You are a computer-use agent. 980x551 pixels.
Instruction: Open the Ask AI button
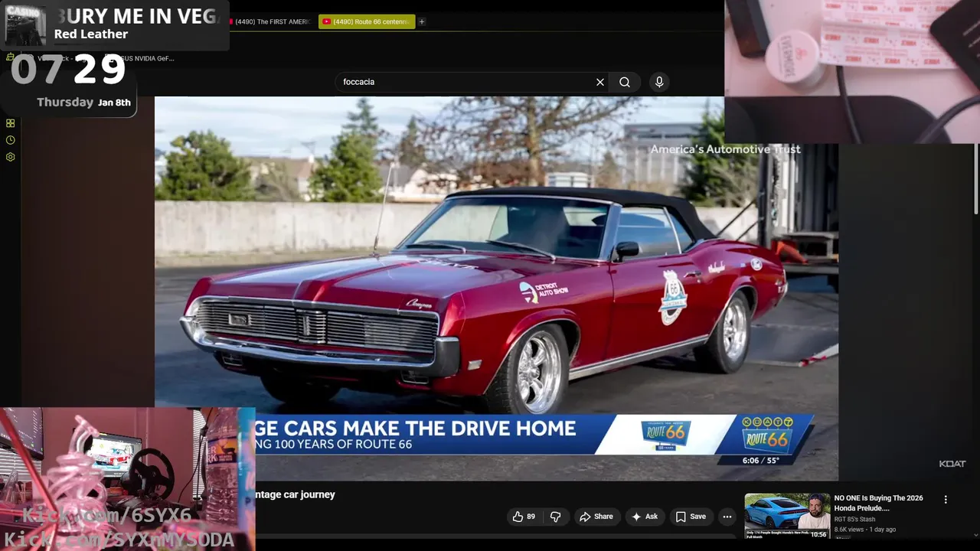tap(645, 517)
